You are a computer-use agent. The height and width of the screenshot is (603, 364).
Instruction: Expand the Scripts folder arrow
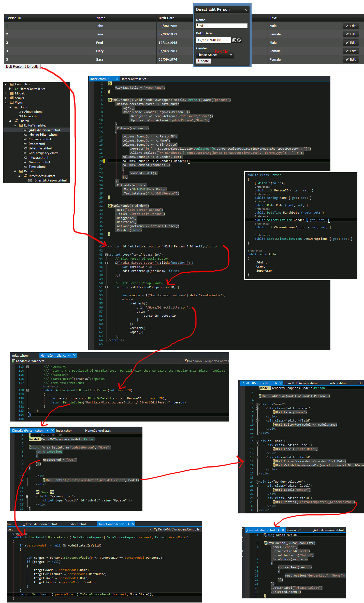point(6,98)
